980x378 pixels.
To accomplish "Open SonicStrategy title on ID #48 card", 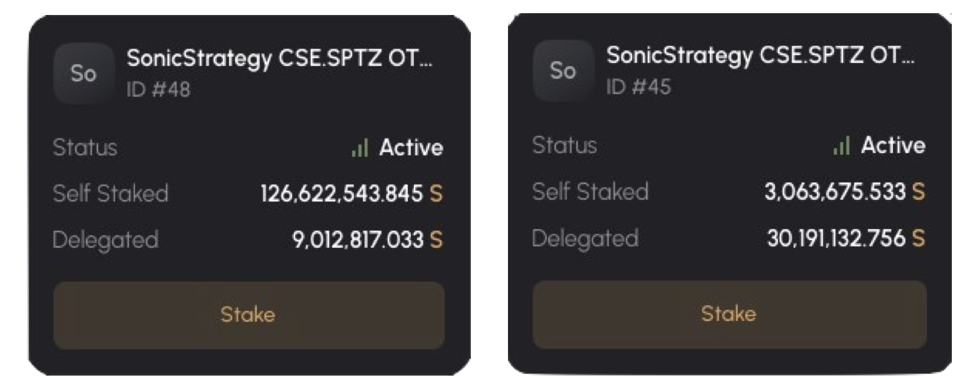I will [279, 58].
